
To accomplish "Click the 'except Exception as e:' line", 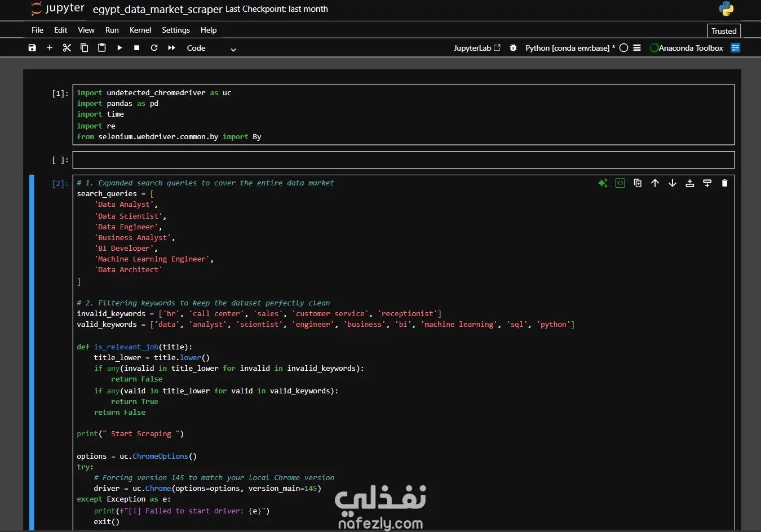I will click(x=123, y=499).
